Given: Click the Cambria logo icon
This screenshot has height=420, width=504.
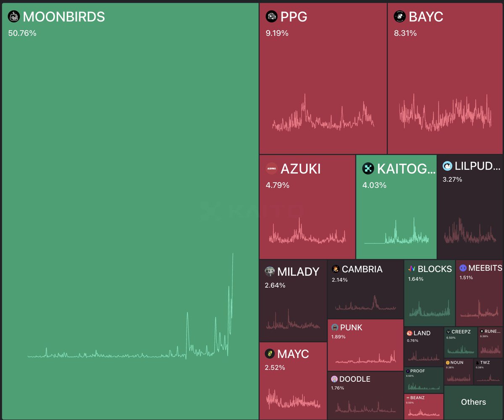Looking at the screenshot, I should click(x=336, y=269).
